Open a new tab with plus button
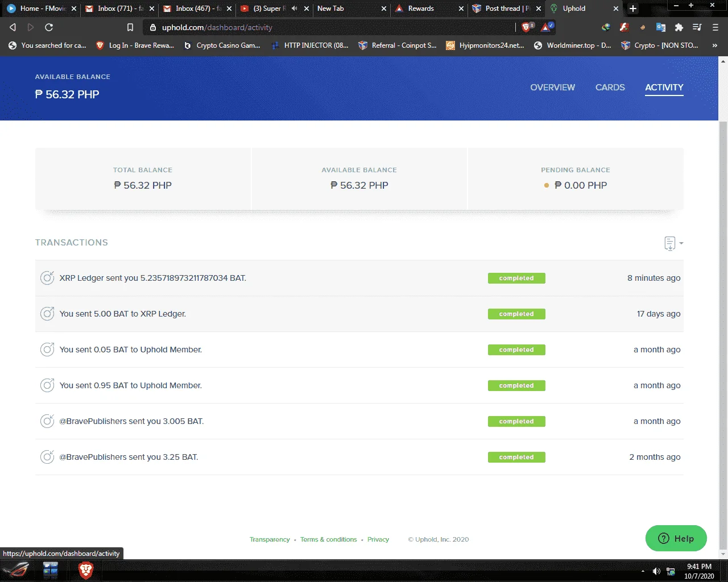Screen dimensions: 728x582 [x=633, y=9]
